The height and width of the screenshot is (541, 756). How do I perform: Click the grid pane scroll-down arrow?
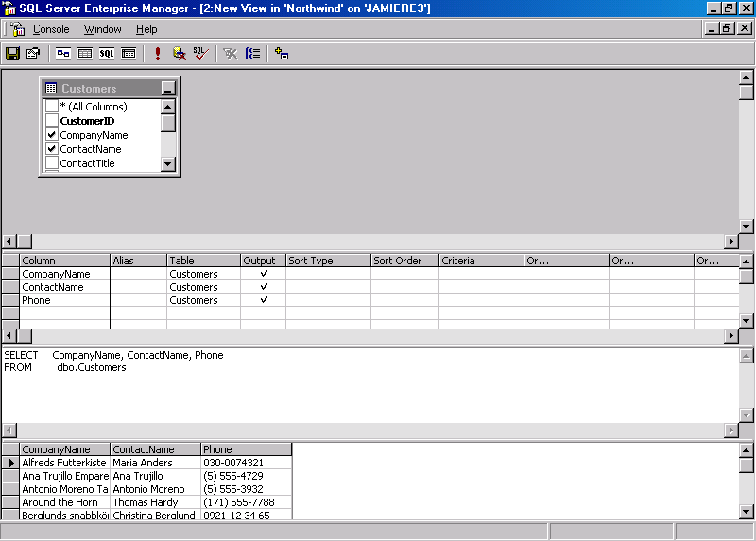coord(747,320)
